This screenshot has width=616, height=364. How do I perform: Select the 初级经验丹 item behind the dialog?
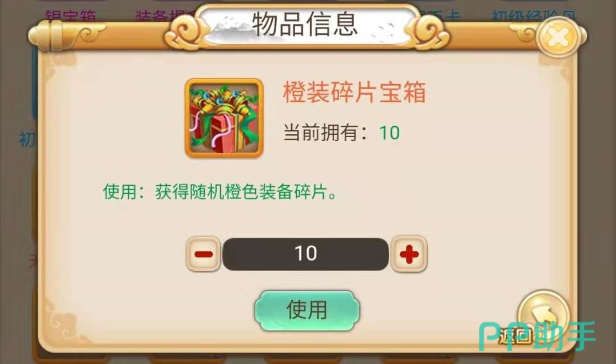(x=534, y=15)
